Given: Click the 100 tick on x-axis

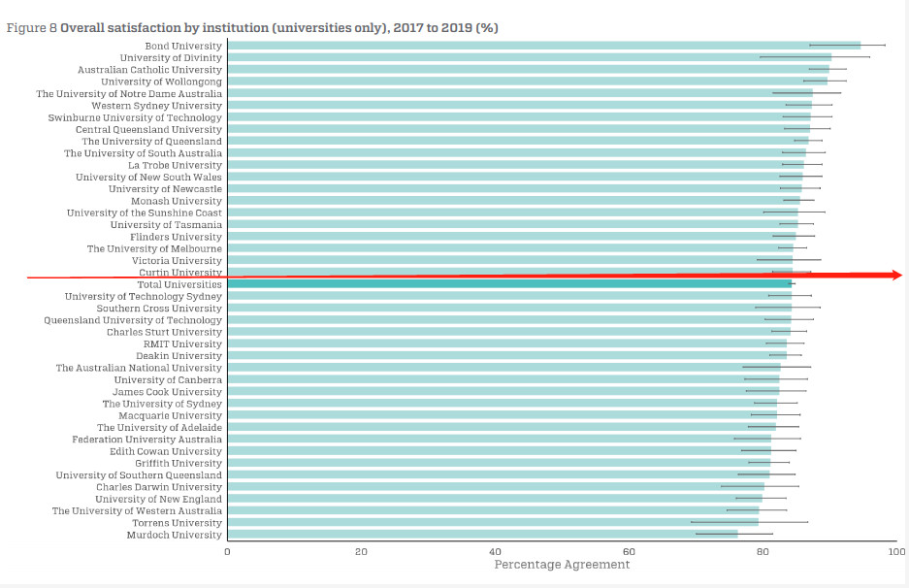Looking at the screenshot, I should coord(897,551).
